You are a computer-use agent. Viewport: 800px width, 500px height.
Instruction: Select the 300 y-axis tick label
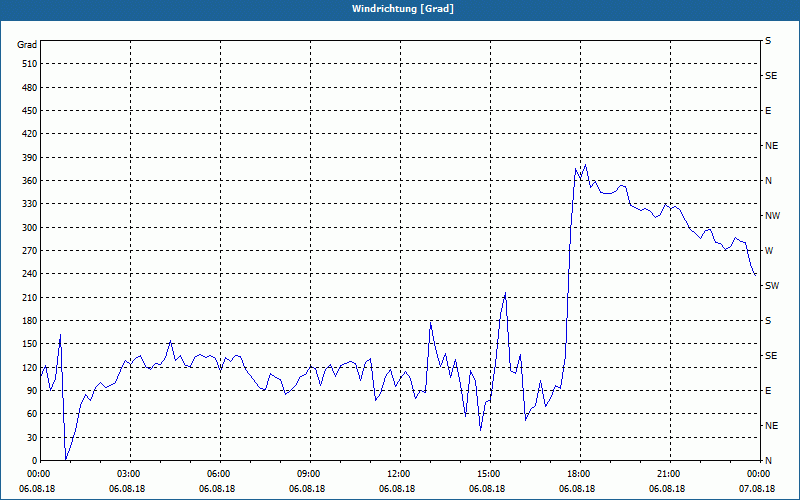click(30, 228)
